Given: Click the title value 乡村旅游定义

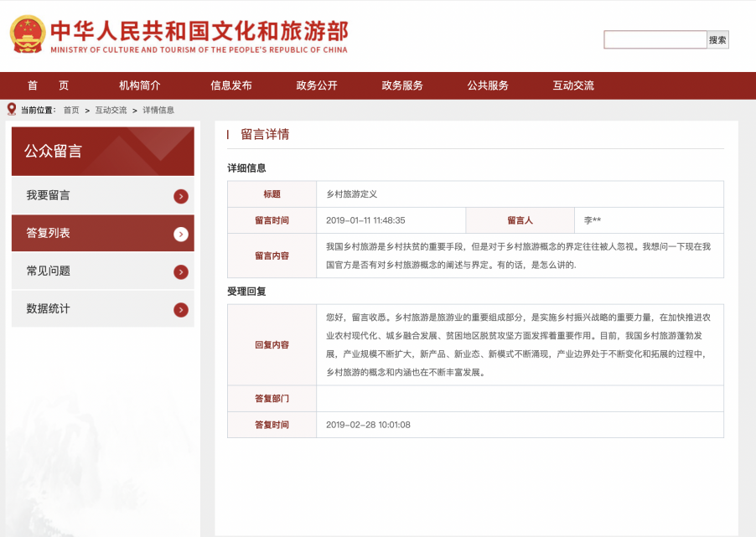Looking at the screenshot, I should click(351, 194).
